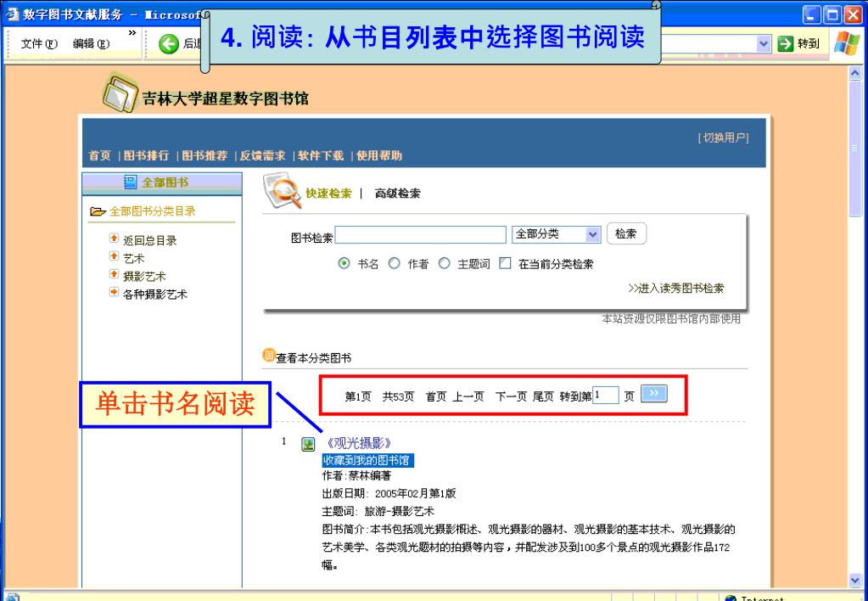The image size is (868, 601).
Task: Click the arrow icon beside 艺术
Action: 114,256
